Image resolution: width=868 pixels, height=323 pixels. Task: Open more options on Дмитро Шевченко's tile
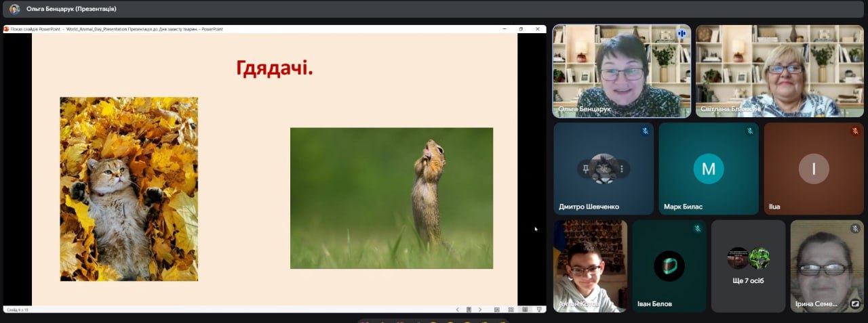(x=620, y=168)
